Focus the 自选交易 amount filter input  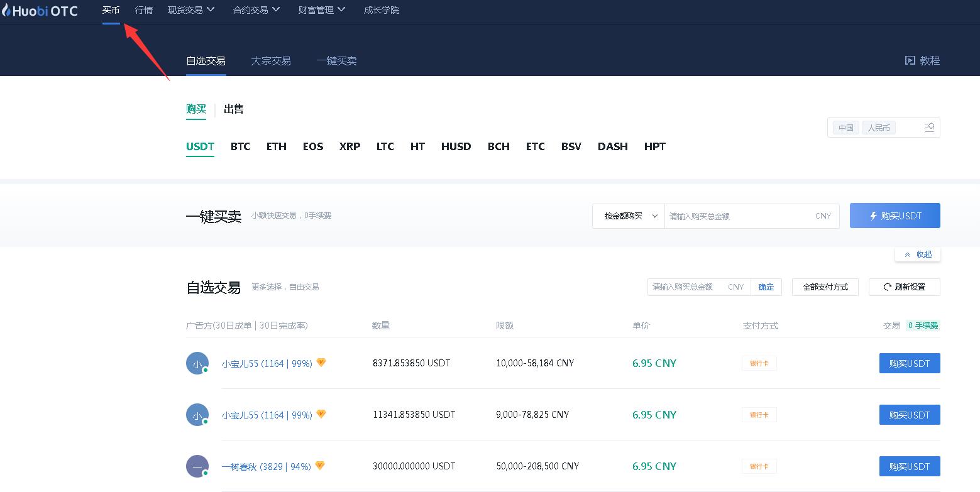(699, 287)
